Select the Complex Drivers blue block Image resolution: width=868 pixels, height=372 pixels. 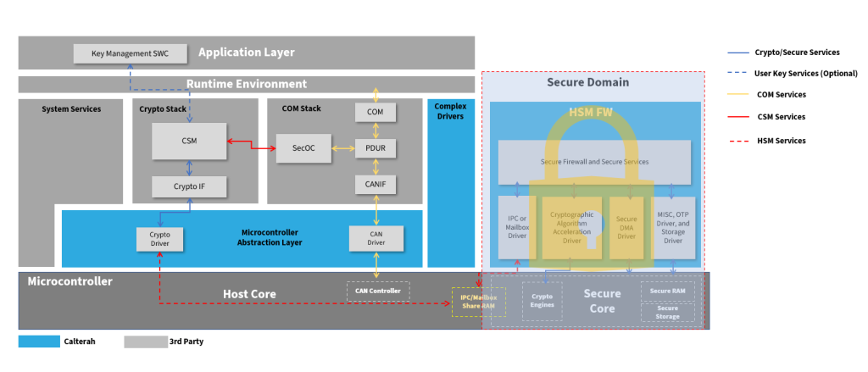point(450,182)
